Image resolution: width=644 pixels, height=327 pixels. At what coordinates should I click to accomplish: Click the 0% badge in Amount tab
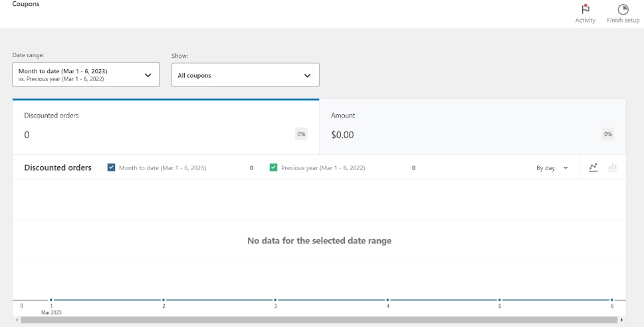(x=607, y=134)
